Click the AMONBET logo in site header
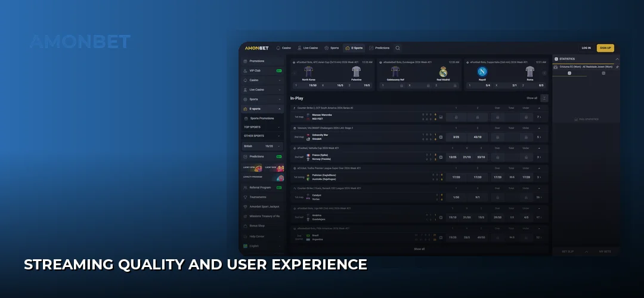Screen dimensions: 644x298 (x=256, y=48)
